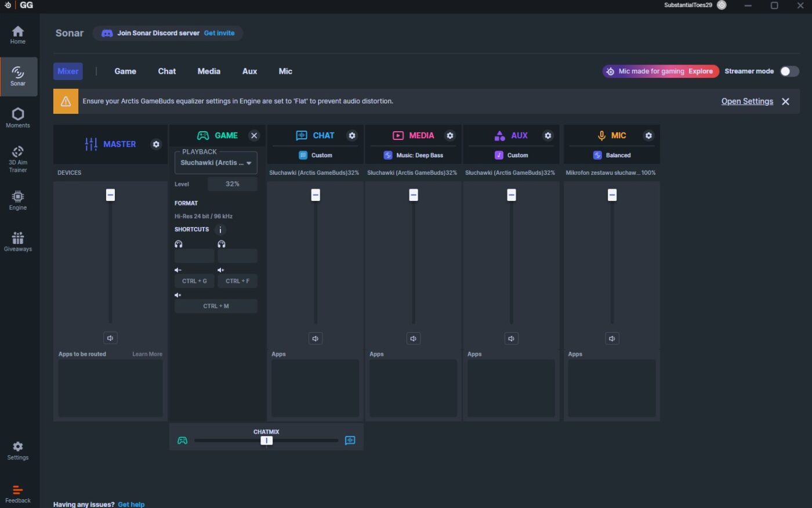Click the CTRL + M mute shortcut button
Viewport: 812px width, 508px height.
(x=216, y=306)
